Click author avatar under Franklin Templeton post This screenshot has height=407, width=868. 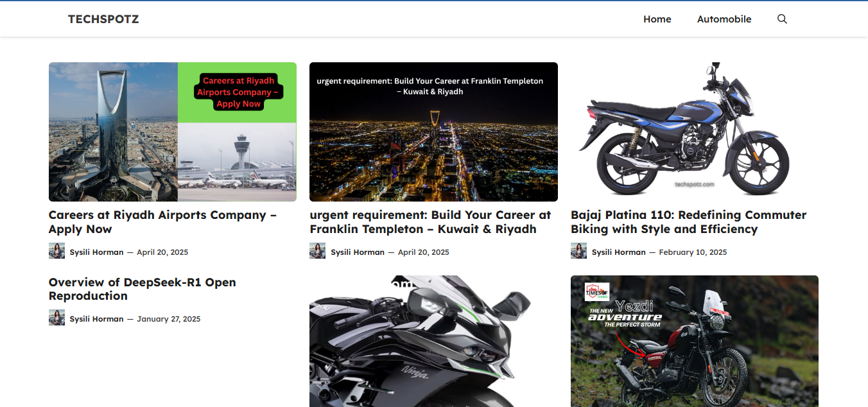tap(317, 251)
